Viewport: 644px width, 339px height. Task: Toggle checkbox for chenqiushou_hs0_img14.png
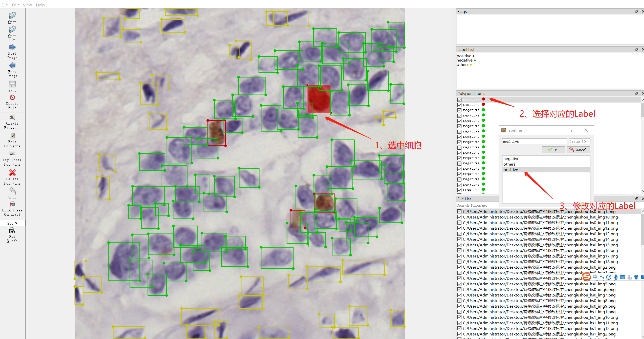(x=459, y=239)
